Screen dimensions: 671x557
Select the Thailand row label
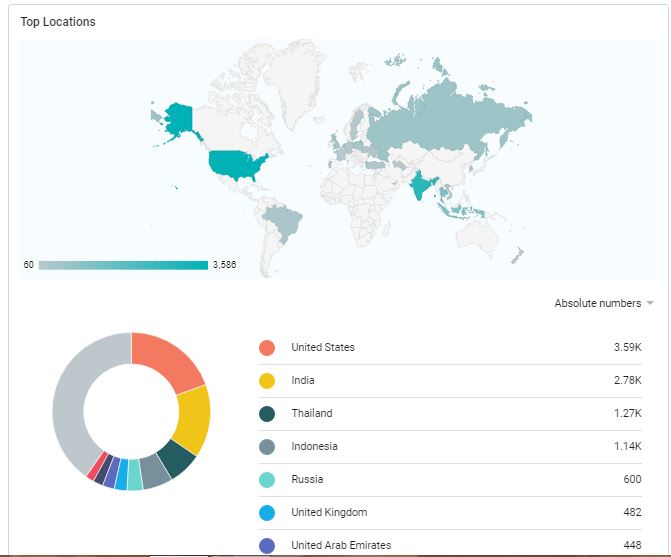tap(312, 414)
